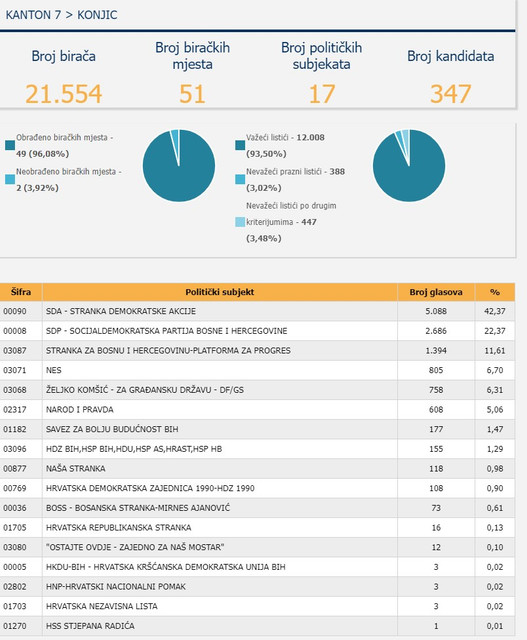Click the Važeći listići legend swatch
527x640 pixels.
click(x=240, y=146)
